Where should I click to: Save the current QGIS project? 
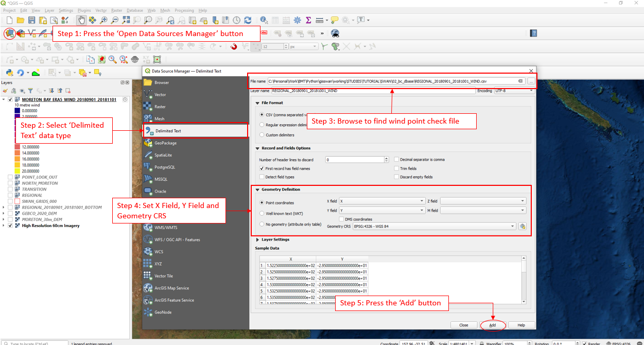(x=31, y=20)
